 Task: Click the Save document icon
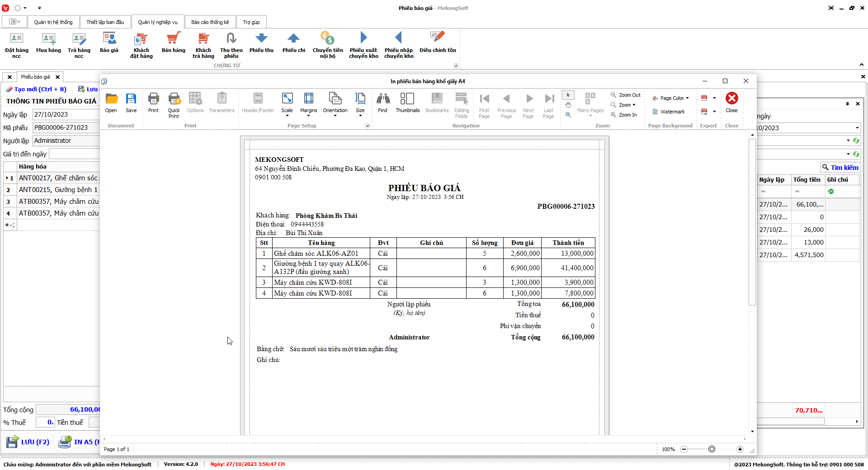click(131, 103)
